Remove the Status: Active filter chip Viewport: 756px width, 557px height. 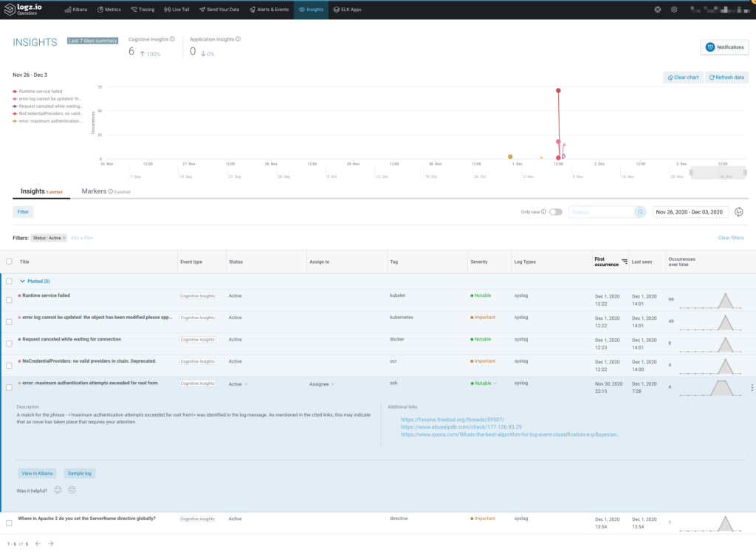click(63, 238)
